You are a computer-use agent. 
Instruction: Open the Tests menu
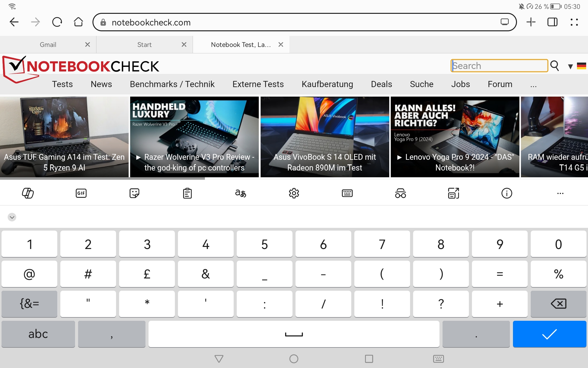tap(62, 84)
